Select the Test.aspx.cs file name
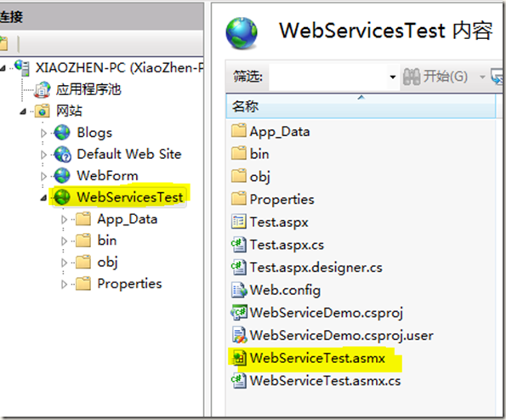Viewport: 506px width, 420px height. (x=287, y=245)
